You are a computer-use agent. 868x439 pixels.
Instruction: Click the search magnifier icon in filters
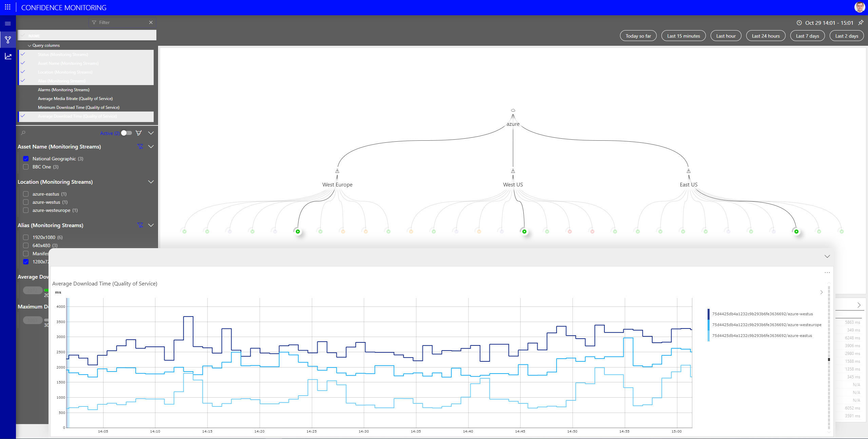coord(23,133)
